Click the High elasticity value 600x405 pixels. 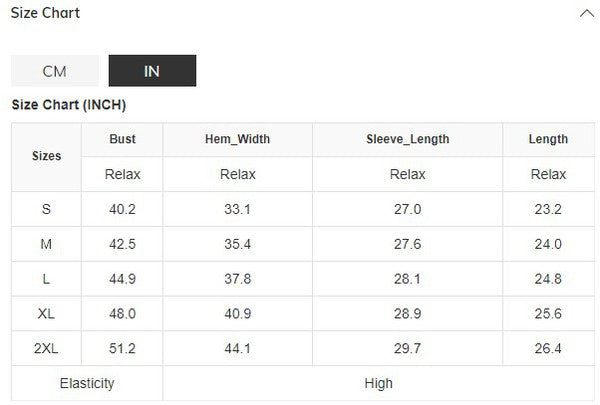379,383
